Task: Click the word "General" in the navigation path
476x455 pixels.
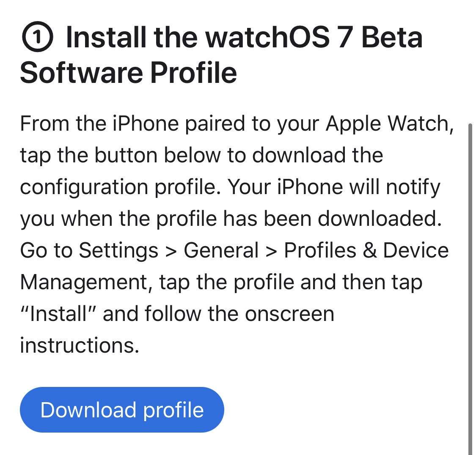Action: (x=221, y=250)
